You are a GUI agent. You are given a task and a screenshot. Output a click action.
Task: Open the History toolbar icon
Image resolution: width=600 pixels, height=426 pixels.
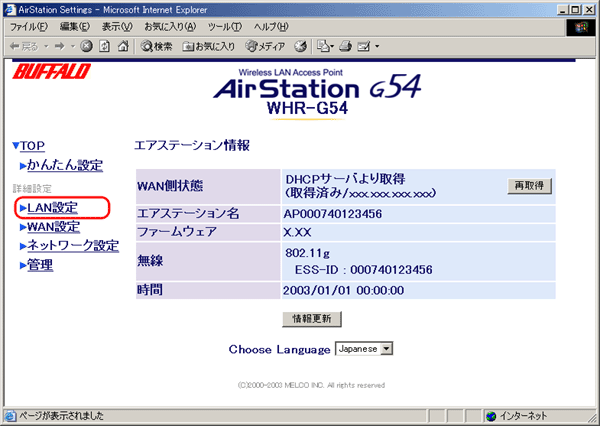point(300,47)
